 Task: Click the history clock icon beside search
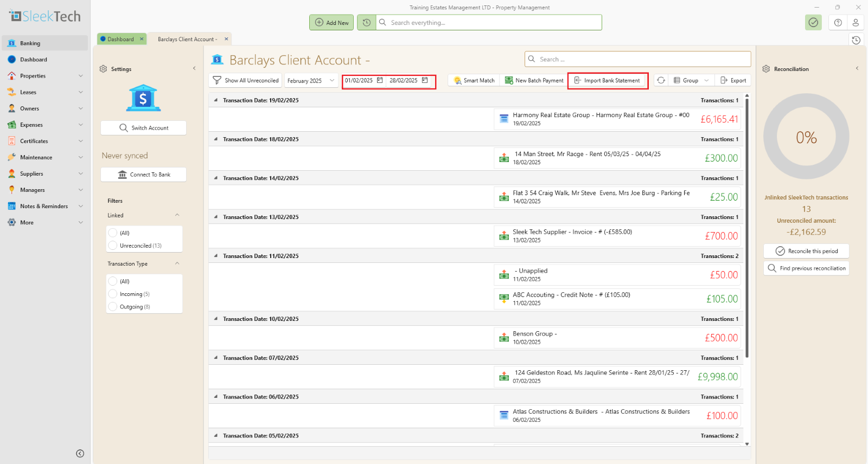367,22
